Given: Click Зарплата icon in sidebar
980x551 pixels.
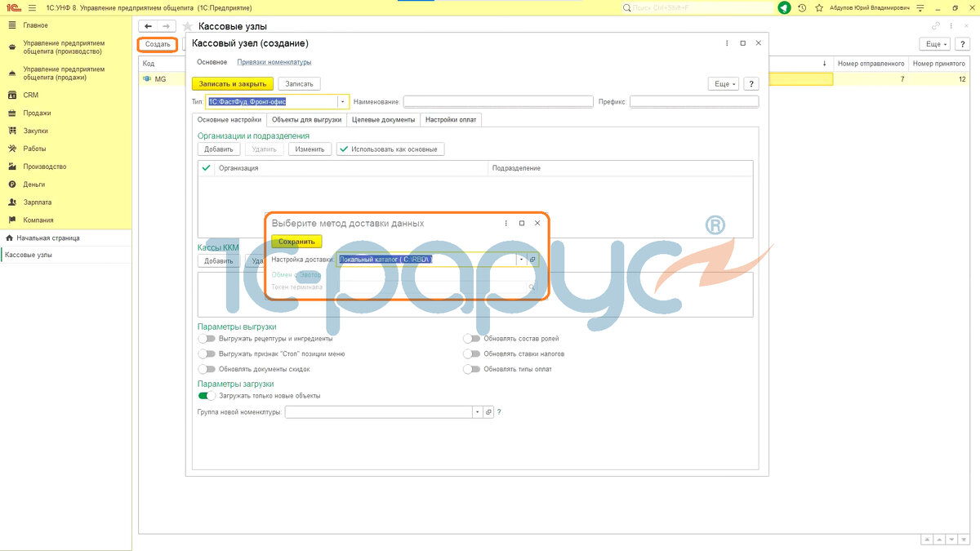Looking at the screenshot, I should 12,202.
